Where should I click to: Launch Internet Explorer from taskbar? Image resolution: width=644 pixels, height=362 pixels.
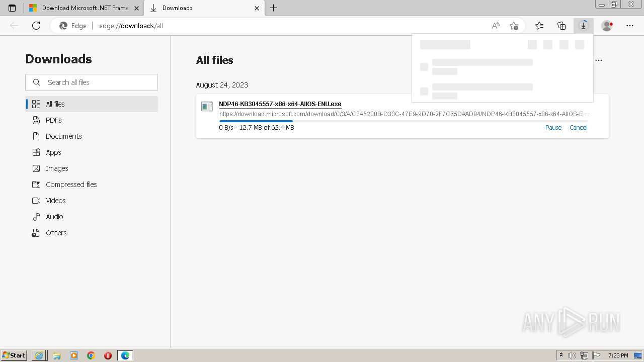pos(39,355)
